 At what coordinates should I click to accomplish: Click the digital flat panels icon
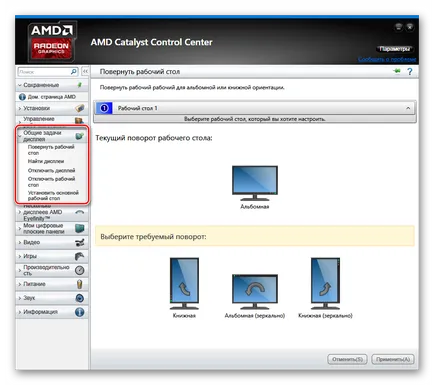[x=80, y=228]
